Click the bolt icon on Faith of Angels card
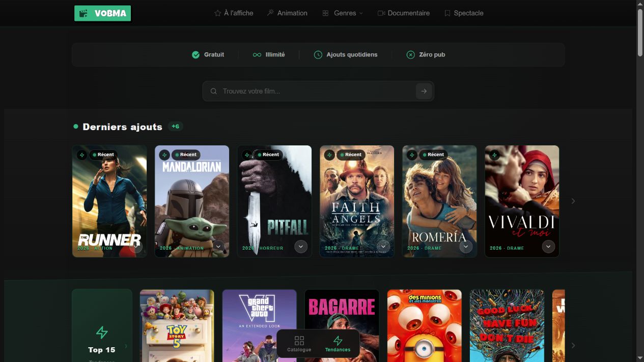This screenshot has height=362, width=644. click(329, 155)
